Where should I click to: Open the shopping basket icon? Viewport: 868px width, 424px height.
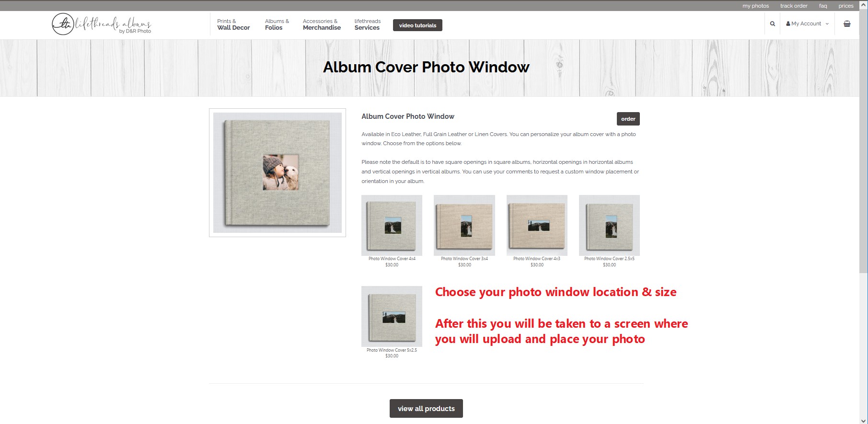coord(847,23)
